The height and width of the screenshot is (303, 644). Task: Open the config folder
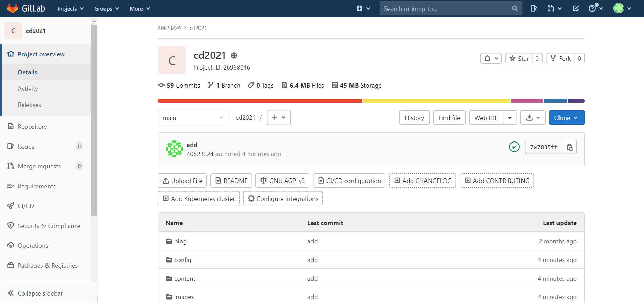(183, 260)
